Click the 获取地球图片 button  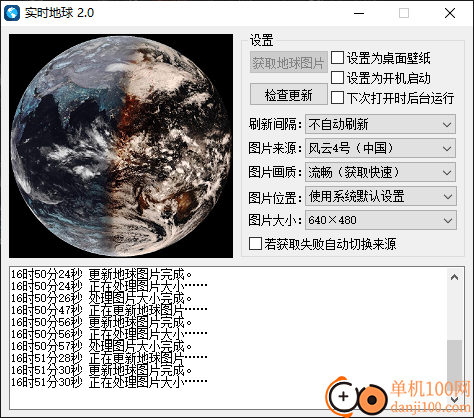[289, 63]
